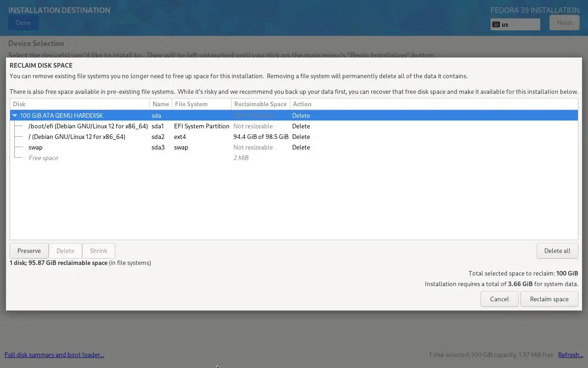
Task: Confirm with the Reclaim space button
Action: (549, 299)
